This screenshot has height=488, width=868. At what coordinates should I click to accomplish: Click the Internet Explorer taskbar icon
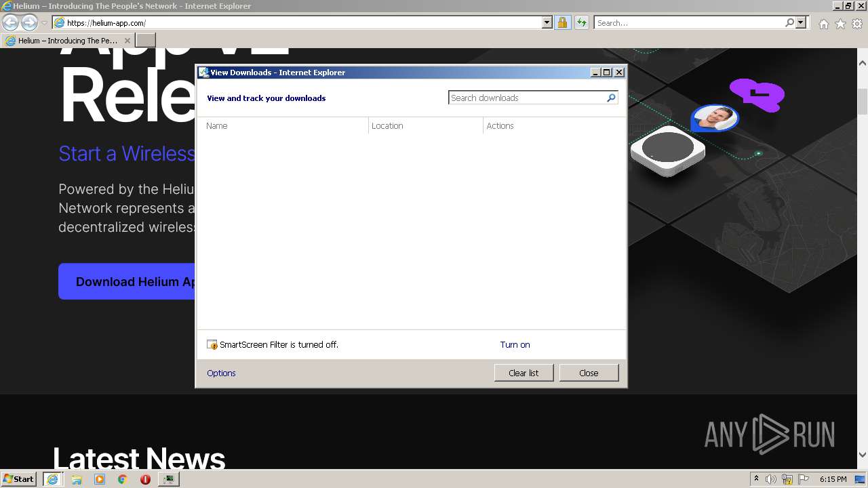click(52, 479)
